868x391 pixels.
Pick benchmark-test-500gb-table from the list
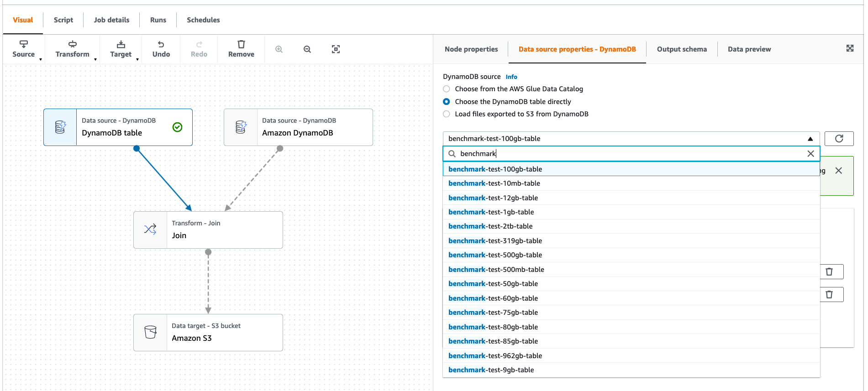click(631, 255)
